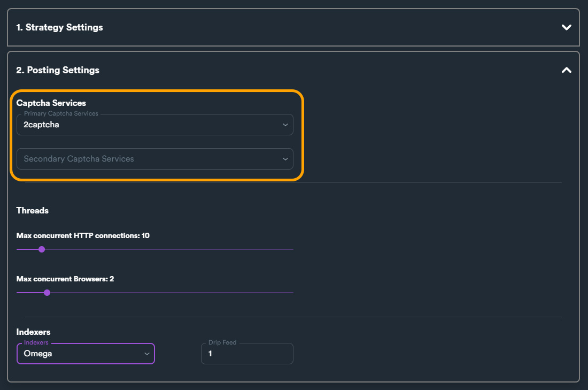Click the 'Max concurrent Browsers: 2' label

click(65, 279)
